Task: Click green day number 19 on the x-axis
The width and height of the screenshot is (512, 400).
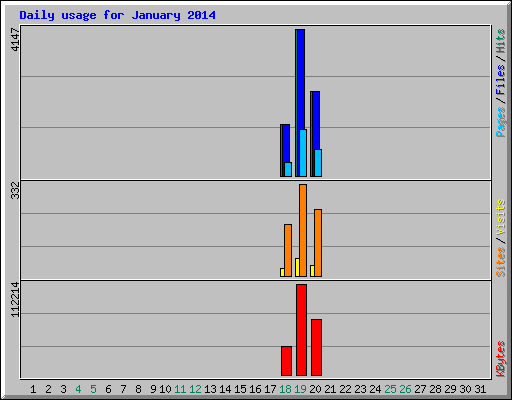Action: 300,389
